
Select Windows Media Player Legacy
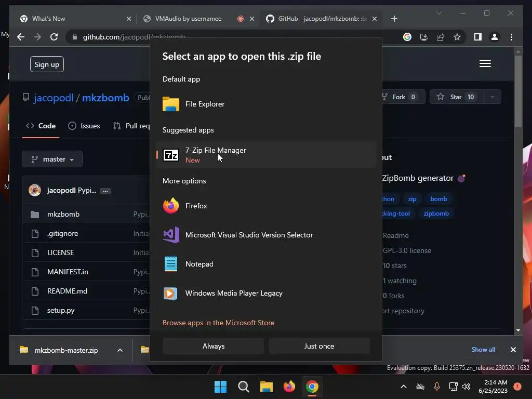266,293
